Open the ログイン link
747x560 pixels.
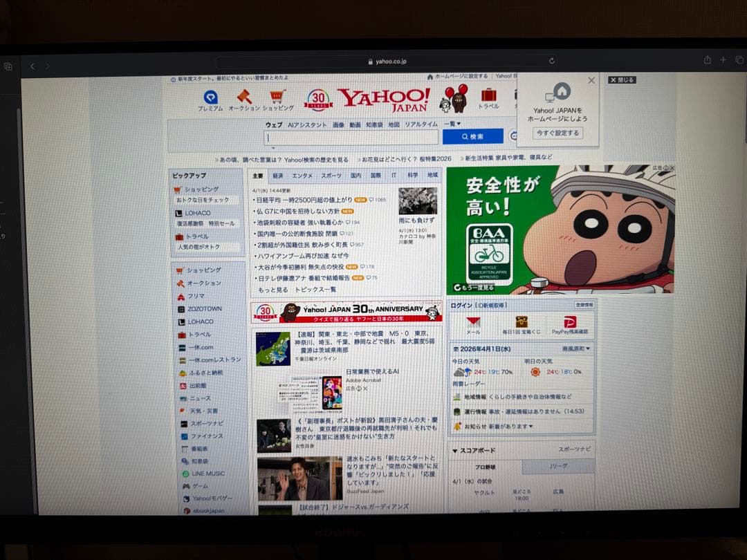coord(461,306)
